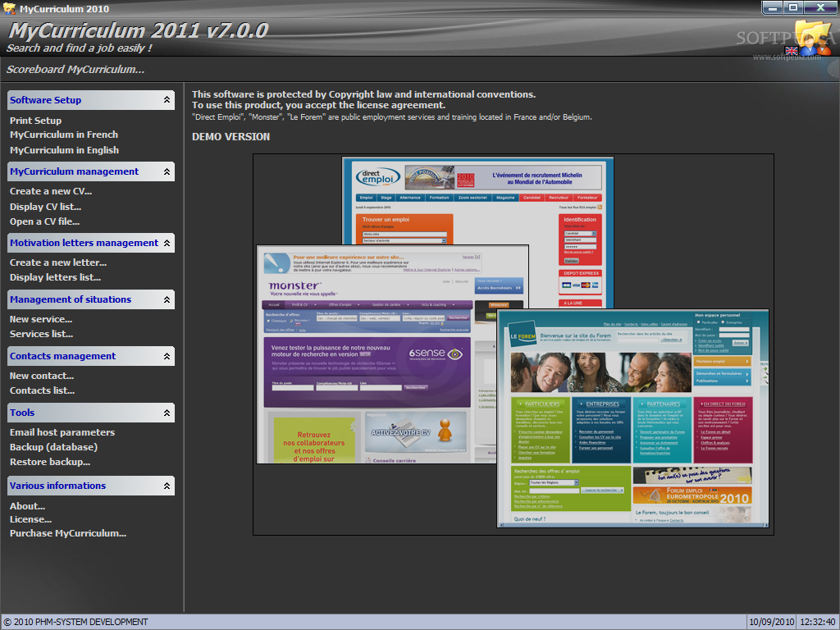Open Services list...
840x630 pixels.
click(x=41, y=334)
